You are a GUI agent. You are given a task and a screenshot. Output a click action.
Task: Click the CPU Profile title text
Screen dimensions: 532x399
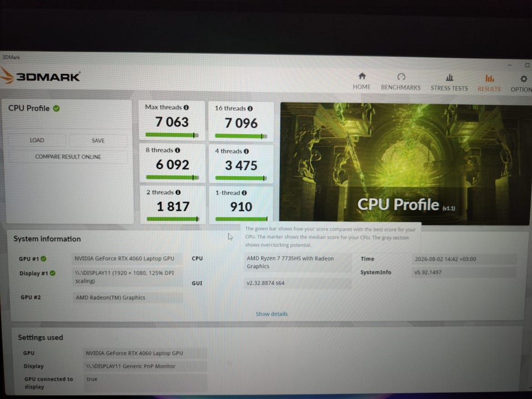(x=29, y=108)
